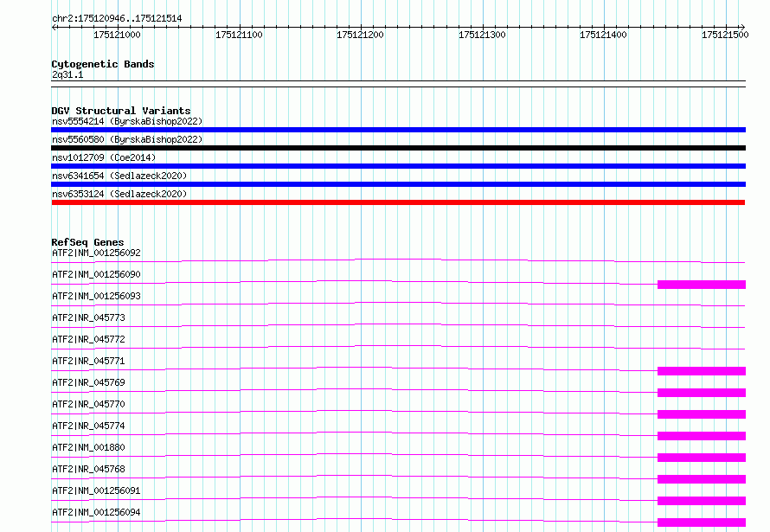Viewport: 770px width, 532px height.
Task: Open transcript ATF2|NR_045772 label
Action: [88, 339]
